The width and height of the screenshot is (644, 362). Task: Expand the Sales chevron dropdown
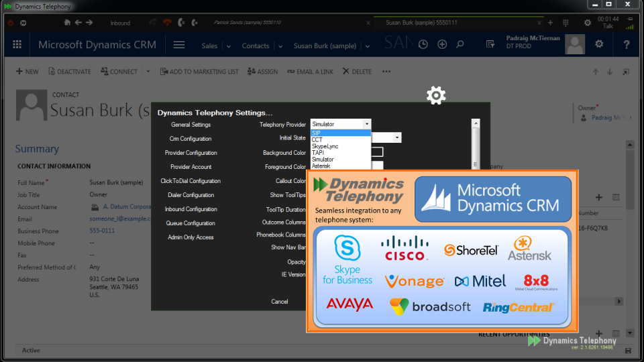click(x=229, y=46)
